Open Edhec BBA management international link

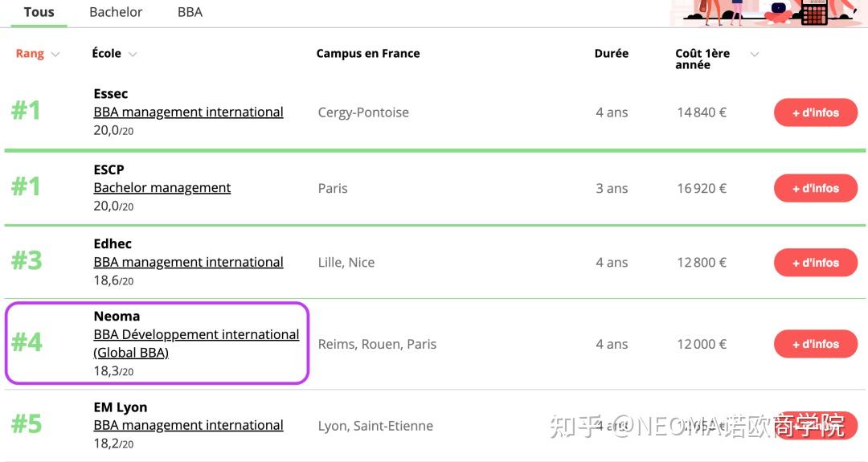click(188, 262)
